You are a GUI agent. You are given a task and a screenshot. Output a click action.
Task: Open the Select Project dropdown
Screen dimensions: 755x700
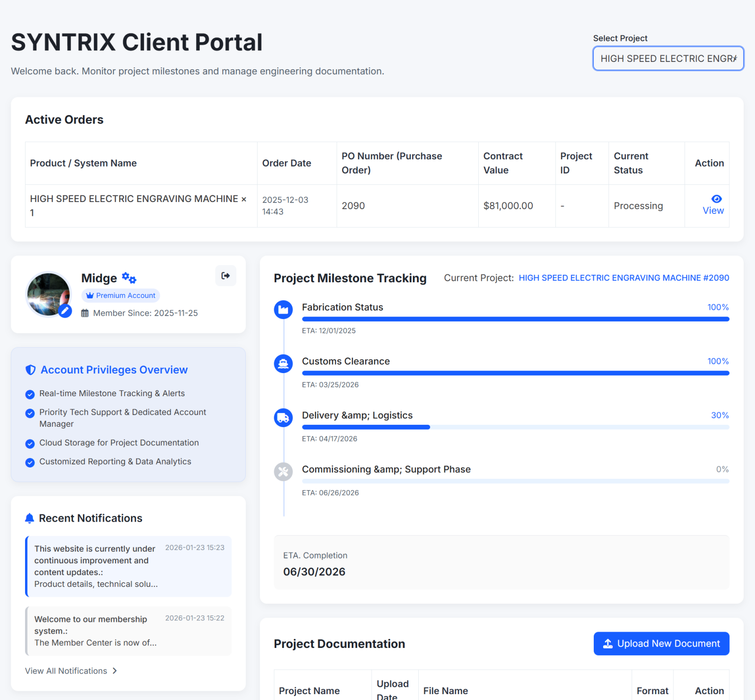click(668, 58)
